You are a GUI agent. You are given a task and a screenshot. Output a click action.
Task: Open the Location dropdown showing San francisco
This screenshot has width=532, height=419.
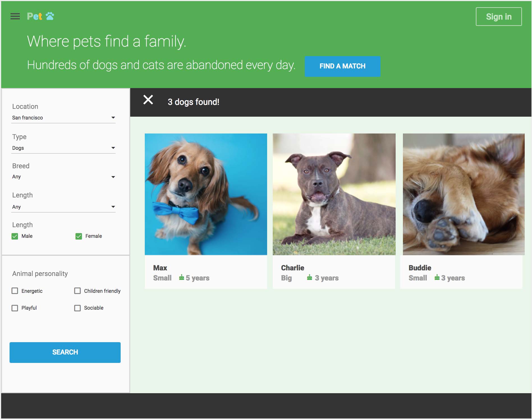(63, 118)
